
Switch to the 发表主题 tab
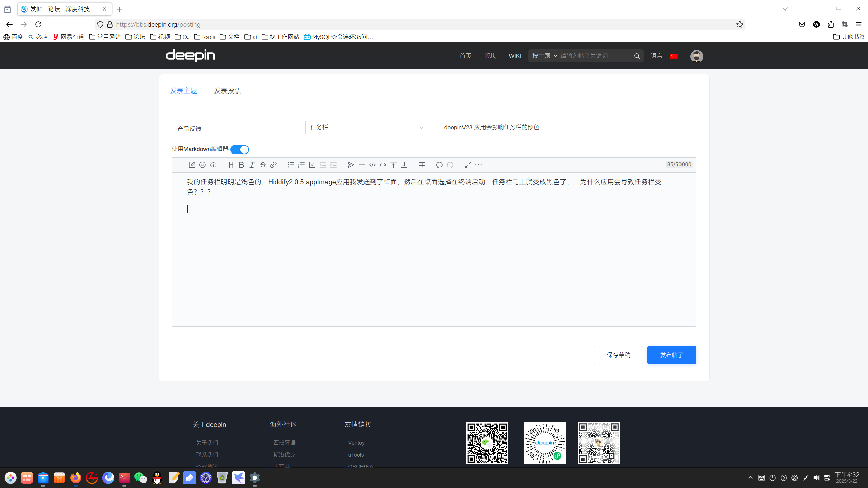pos(183,90)
